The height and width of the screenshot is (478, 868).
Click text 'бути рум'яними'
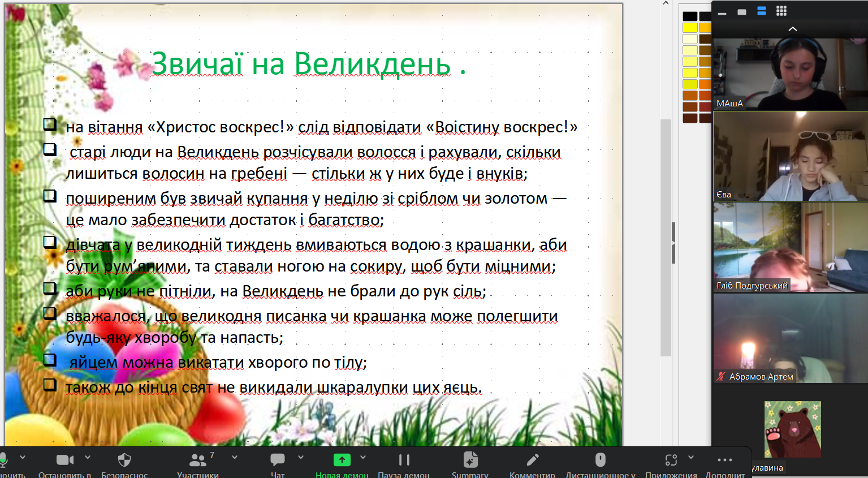(127, 266)
